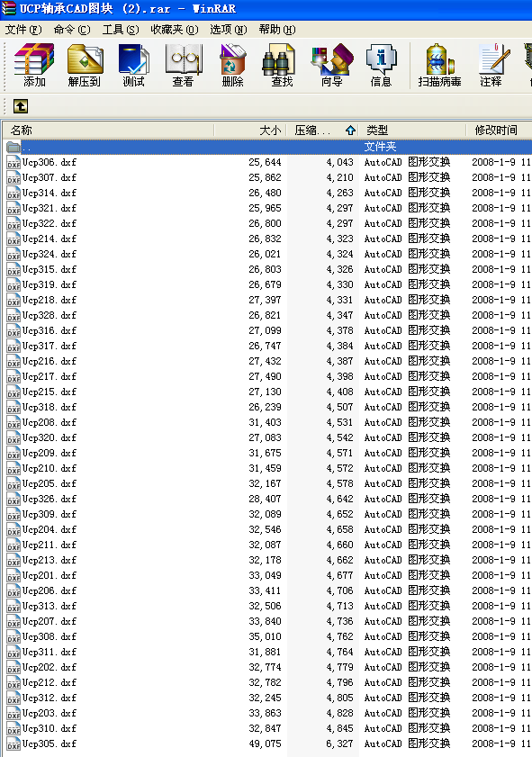Image resolution: width=532 pixels, height=757 pixels.
Task: Select the DXF icon of Ucp305.dxf
Action: 14,744
